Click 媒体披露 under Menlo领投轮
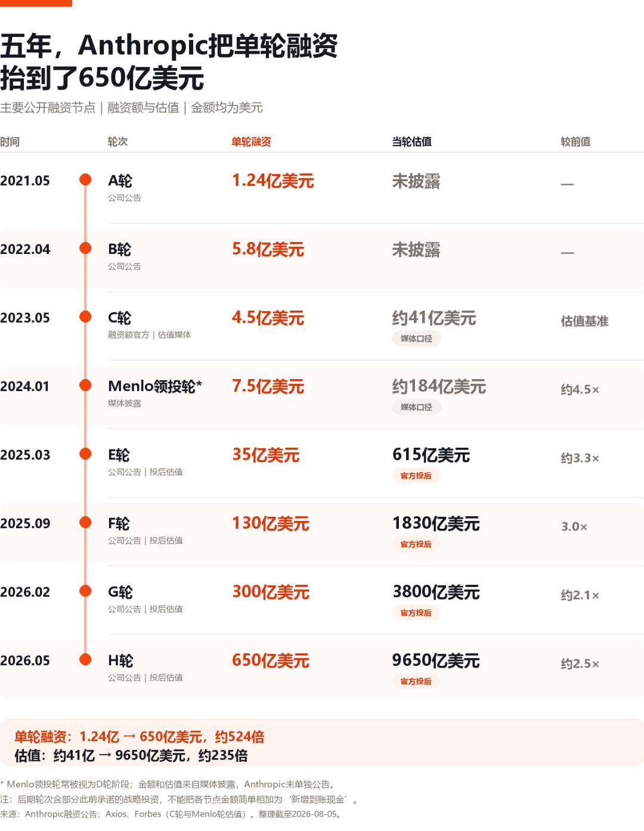 pos(125,404)
